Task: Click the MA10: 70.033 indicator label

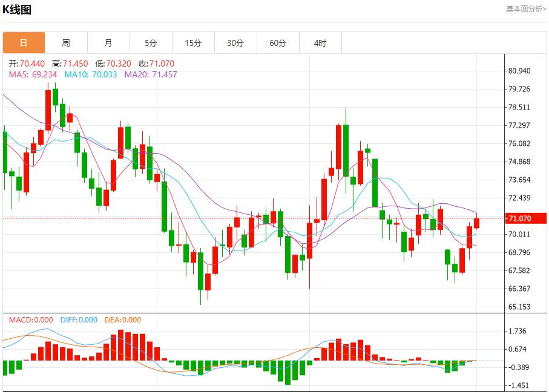Action: (x=91, y=74)
